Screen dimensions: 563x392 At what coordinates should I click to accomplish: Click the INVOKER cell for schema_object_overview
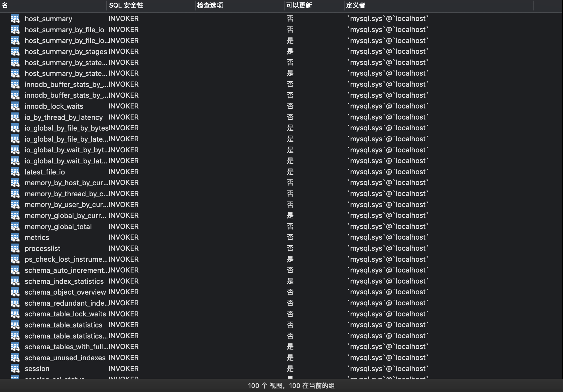(123, 292)
